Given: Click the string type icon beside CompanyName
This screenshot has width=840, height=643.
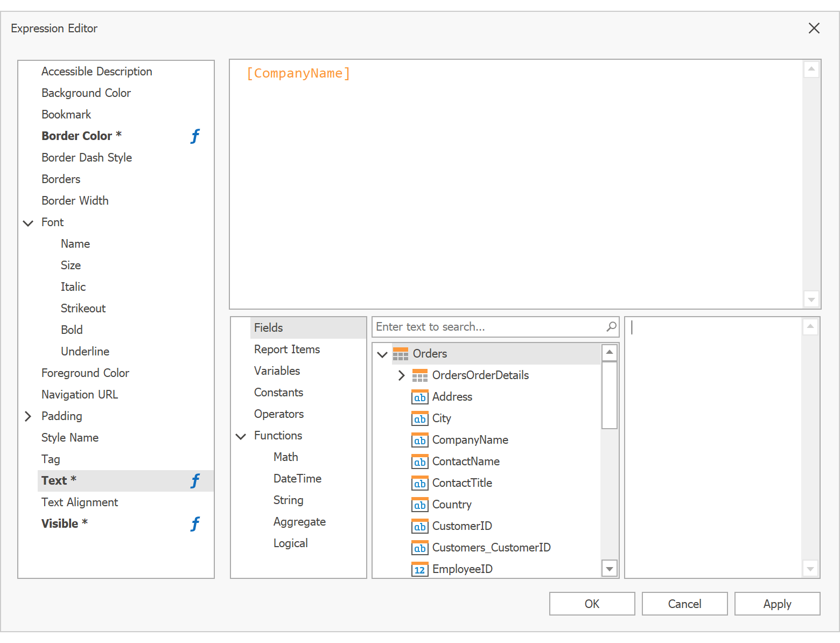Looking at the screenshot, I should pos(420,440).
